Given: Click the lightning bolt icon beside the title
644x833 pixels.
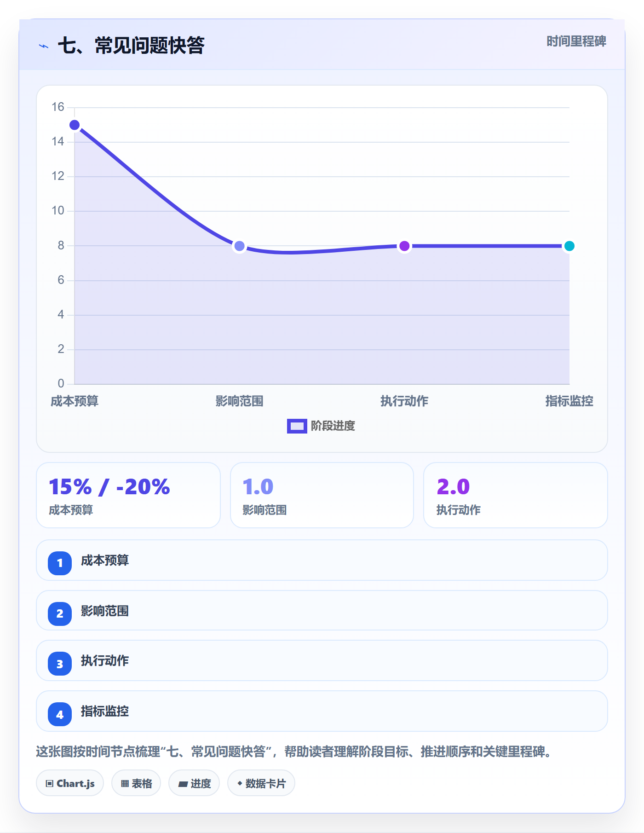Looking at the screenshot, I should tap(44, 46).
